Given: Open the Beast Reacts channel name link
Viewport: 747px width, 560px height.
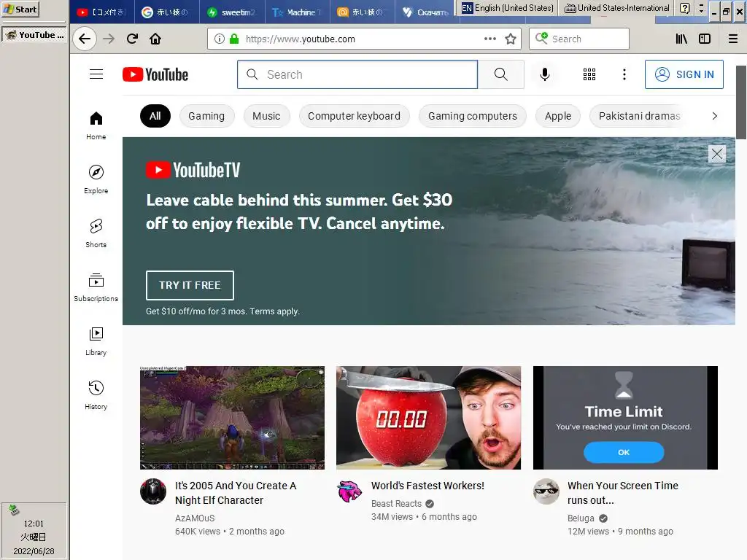Looking at the screenshot, I should [396, 504].
